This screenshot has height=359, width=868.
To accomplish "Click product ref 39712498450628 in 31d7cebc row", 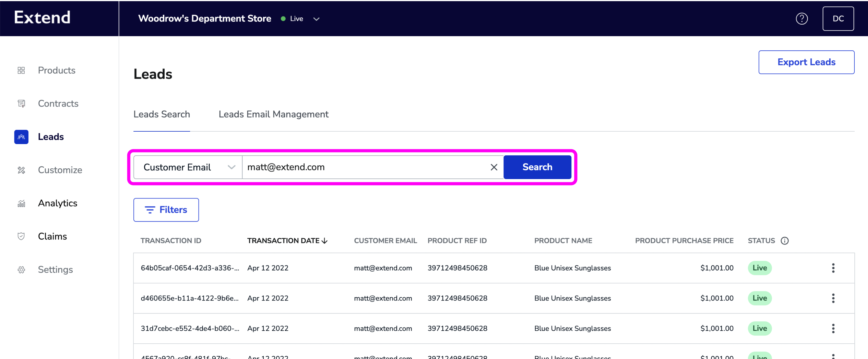I will 457,328.
